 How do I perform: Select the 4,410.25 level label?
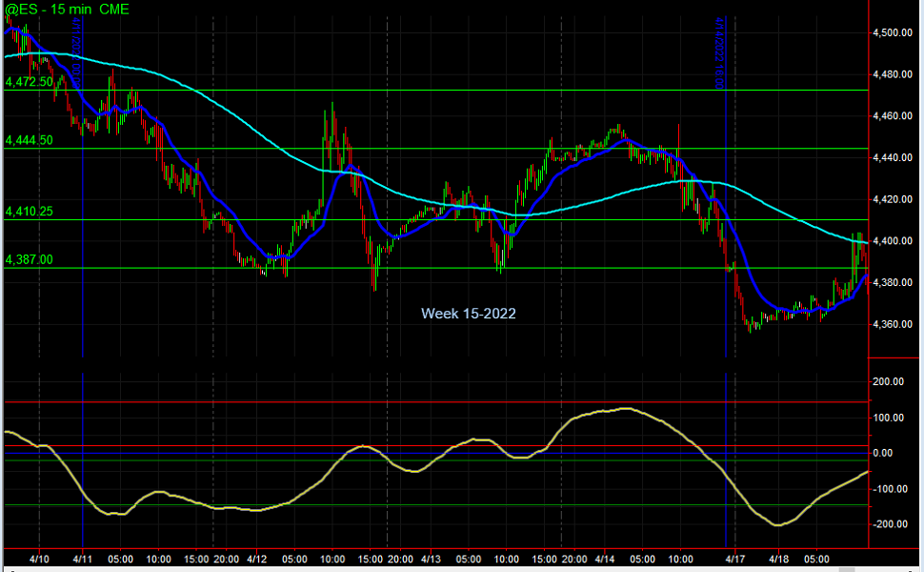click(x=29, y=211)
